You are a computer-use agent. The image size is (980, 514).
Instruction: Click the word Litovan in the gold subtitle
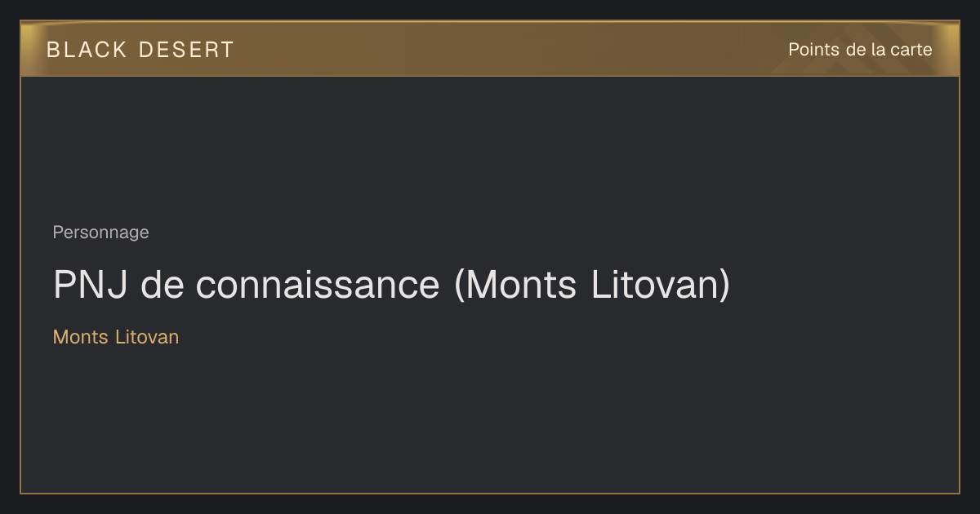147,337
